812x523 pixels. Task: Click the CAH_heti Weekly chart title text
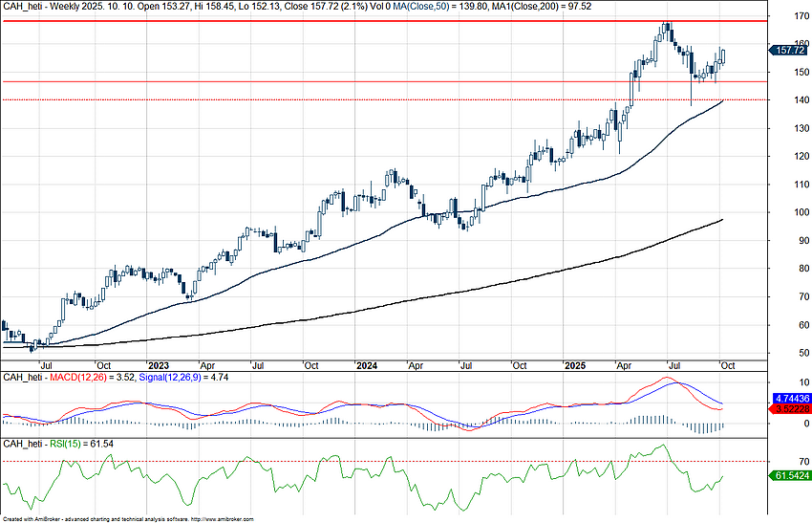(57, 7)
